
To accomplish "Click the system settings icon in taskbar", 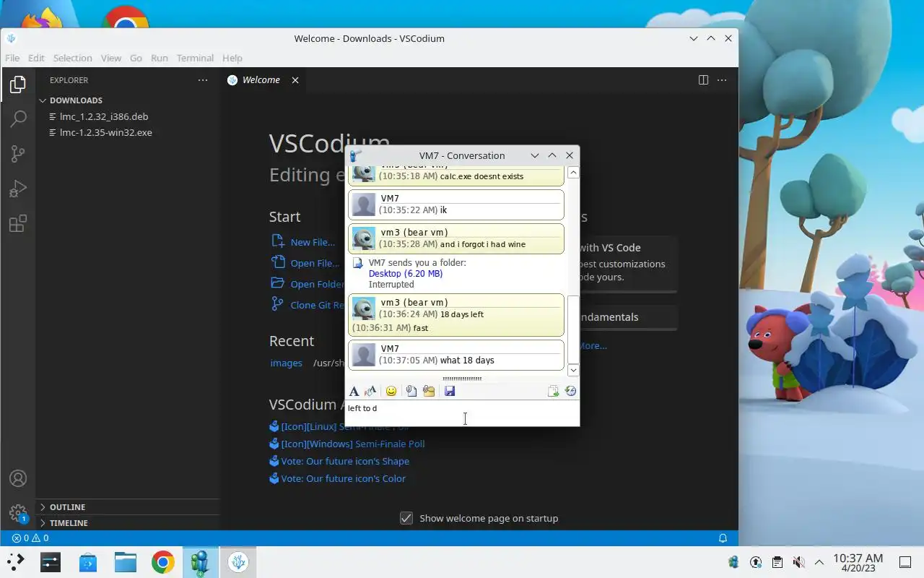I will [51, 562].
